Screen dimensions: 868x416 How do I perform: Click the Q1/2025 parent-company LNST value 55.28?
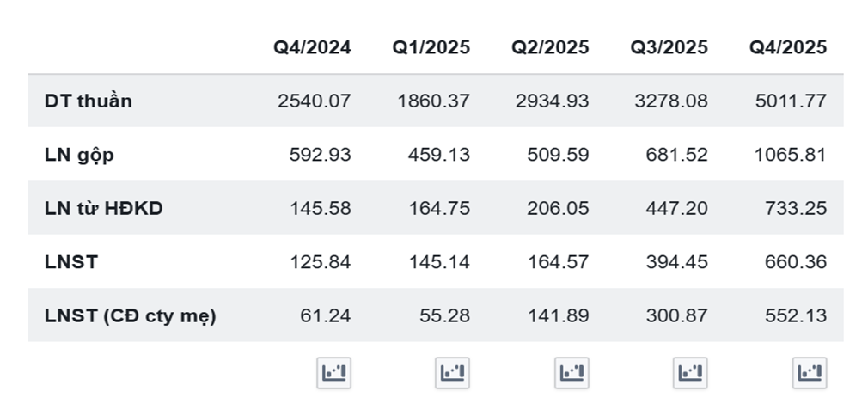pyautogui.click(x=447, y=316)
